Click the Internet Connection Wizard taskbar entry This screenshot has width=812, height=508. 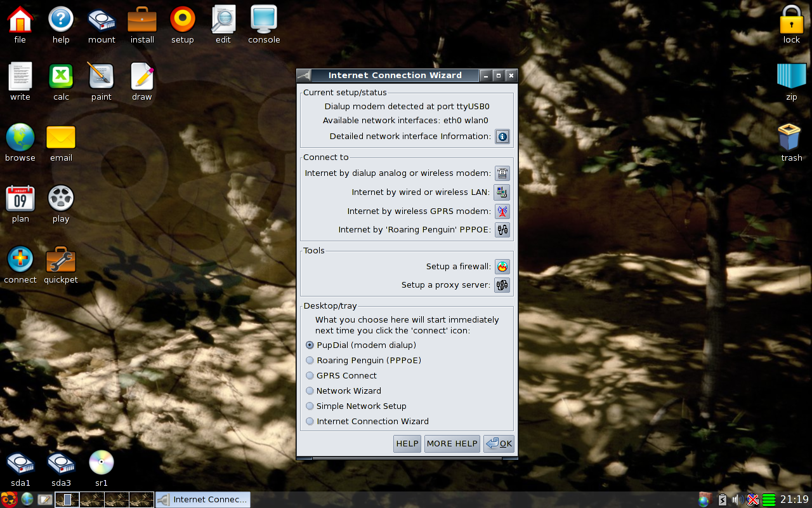[203, 500]
